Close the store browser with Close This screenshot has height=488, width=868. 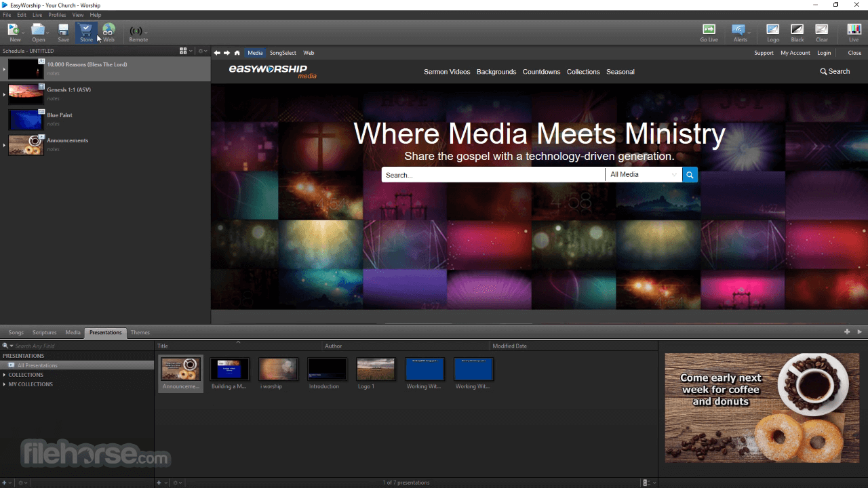pyautogui.click(x=854, y=53)
